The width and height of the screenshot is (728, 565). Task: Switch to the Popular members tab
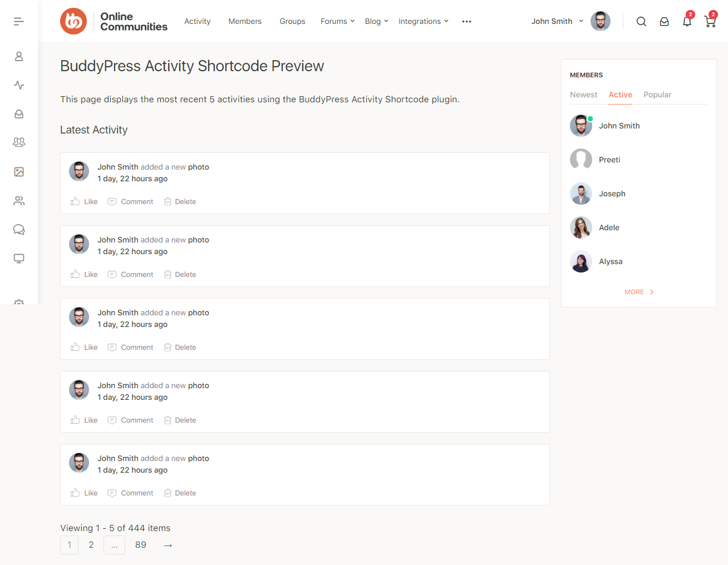click(x=657, y=95)
